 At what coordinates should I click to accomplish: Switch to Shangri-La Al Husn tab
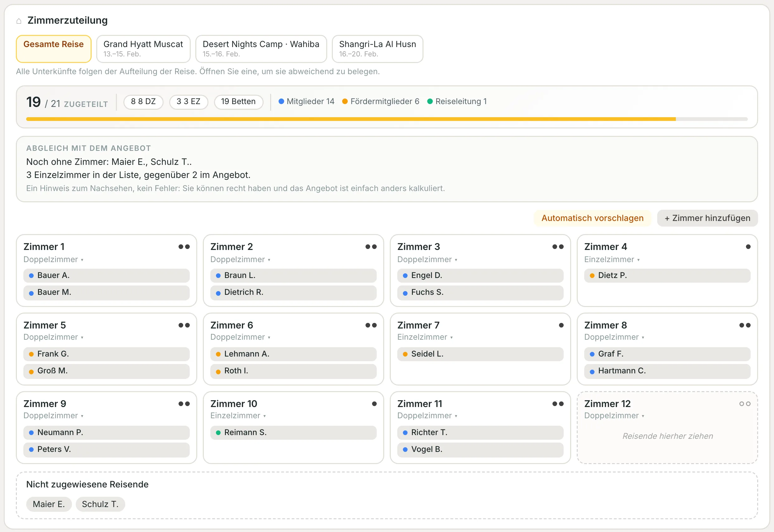[378, 49]
